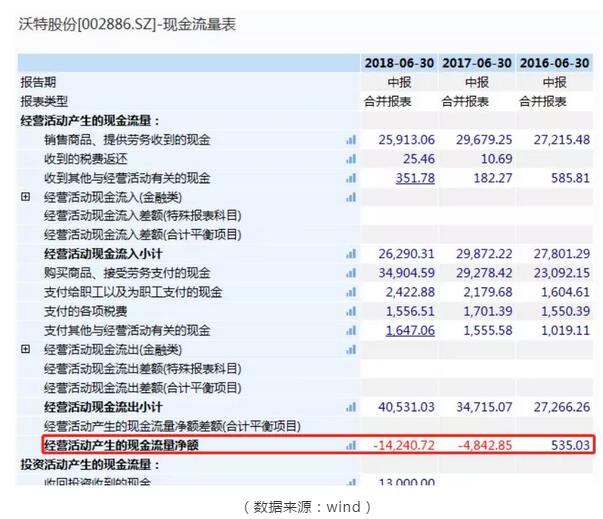This screenshot has height=519, width=603.
Task: Select the value 23,092.15
Action: pos(562,273)
